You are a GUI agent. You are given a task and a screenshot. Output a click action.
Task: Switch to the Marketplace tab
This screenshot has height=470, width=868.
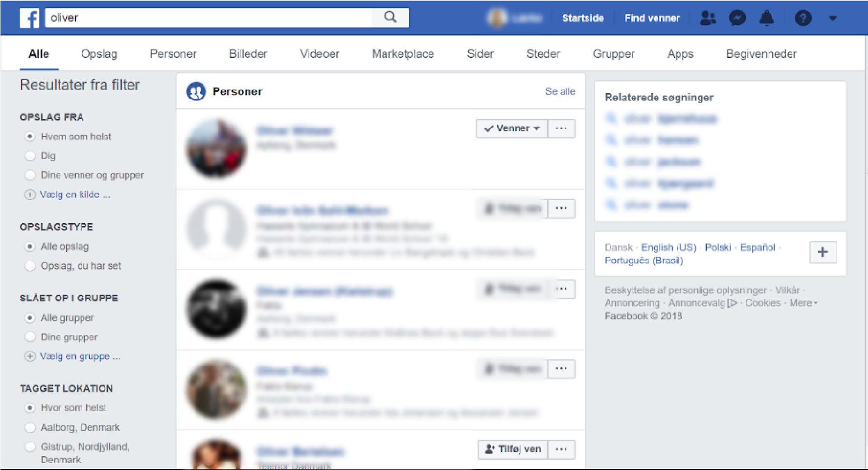click(403, 54)
